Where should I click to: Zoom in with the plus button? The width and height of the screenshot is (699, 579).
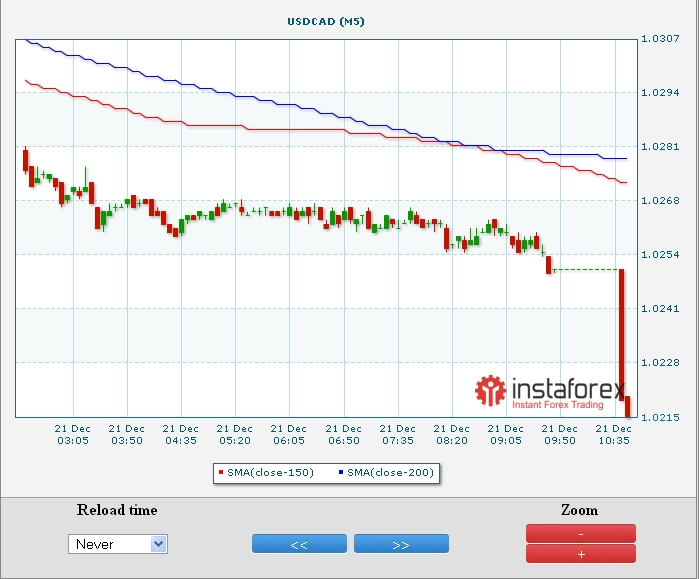point(581,554)
